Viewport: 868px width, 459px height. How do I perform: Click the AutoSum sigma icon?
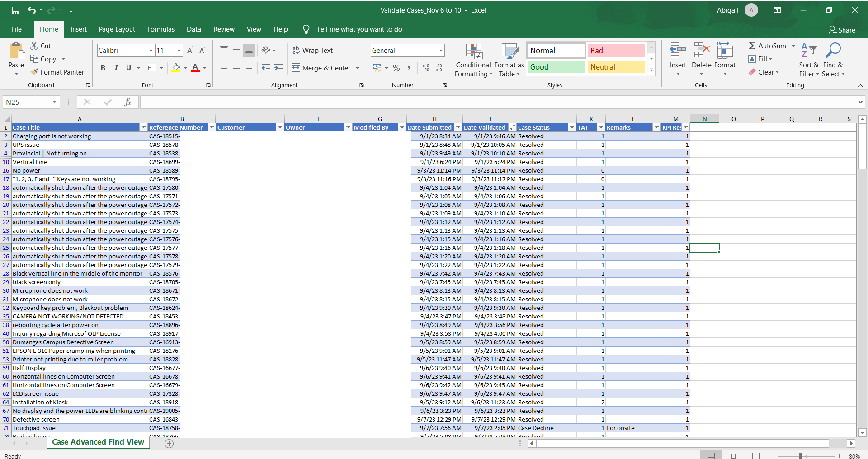pos(752,46)
